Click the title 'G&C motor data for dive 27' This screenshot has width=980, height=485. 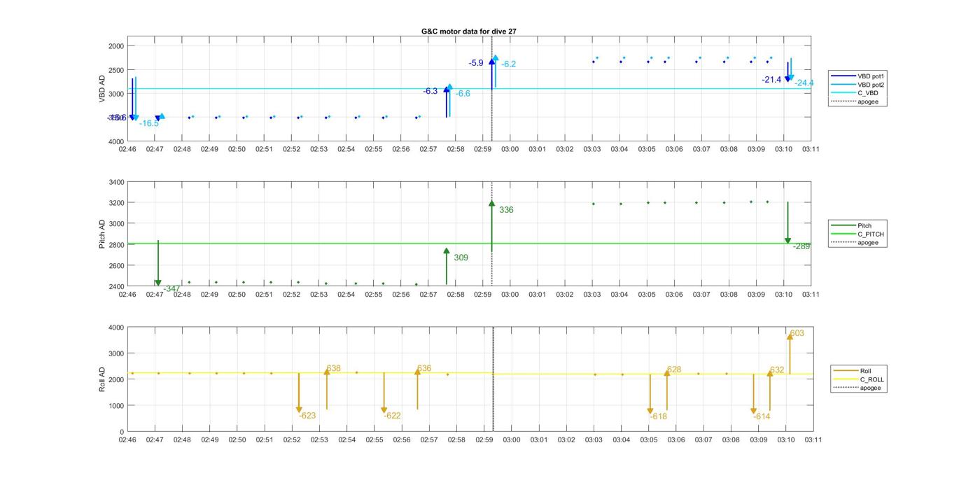[469, 31]
